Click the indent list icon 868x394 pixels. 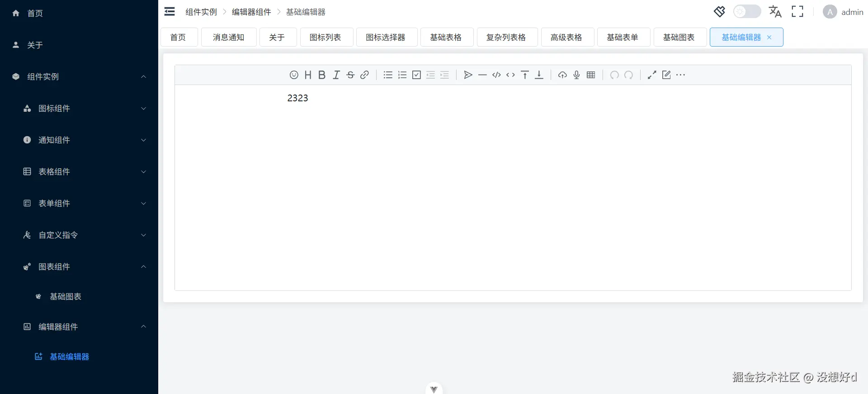click(445, 75)
